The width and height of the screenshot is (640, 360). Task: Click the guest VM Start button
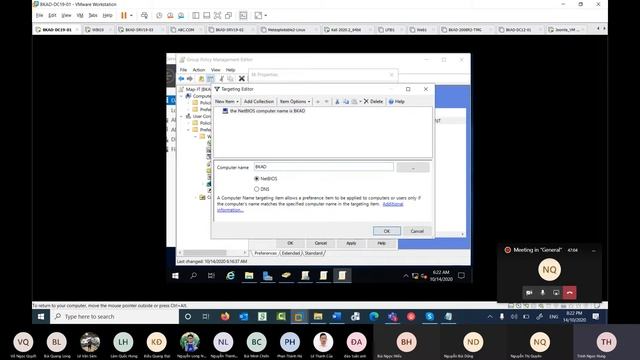coord(176,276)
